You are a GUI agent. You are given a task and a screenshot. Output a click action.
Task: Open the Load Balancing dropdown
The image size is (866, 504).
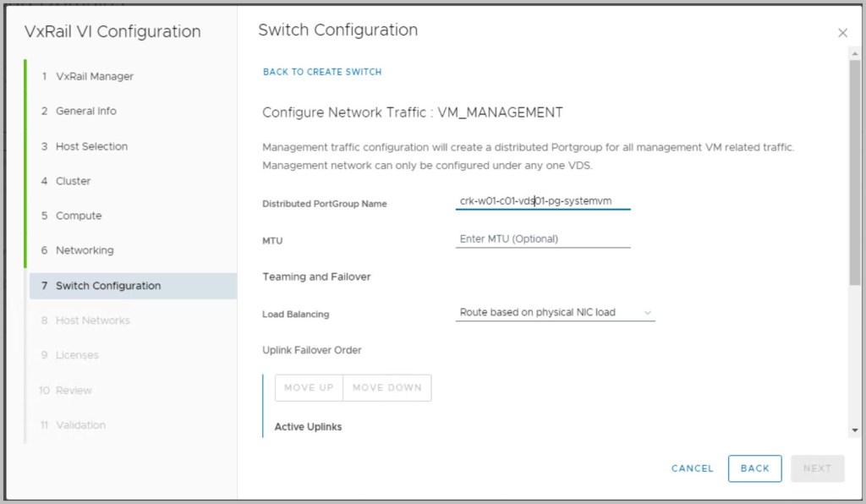(x=555, y=313)
